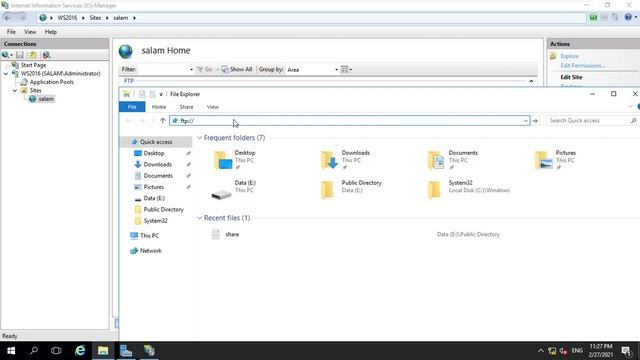Select Pictures in the navigation pane

click(x=153, y=187)
